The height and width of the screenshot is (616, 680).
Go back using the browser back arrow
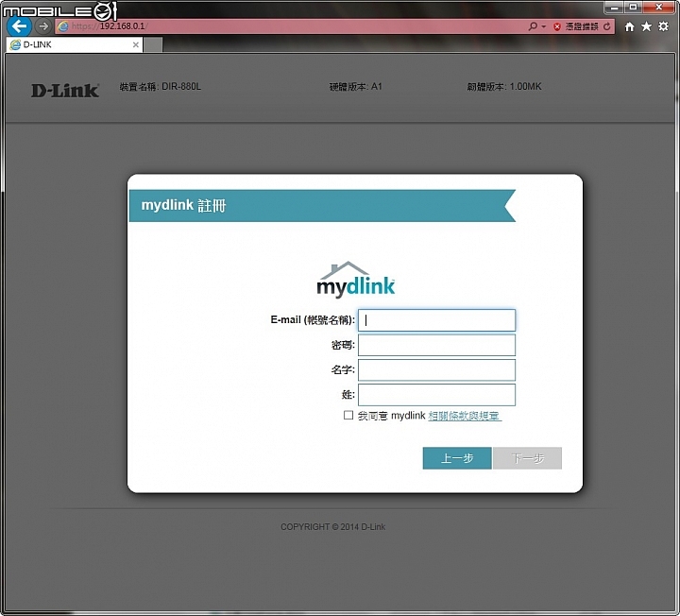tap(19, 26)
